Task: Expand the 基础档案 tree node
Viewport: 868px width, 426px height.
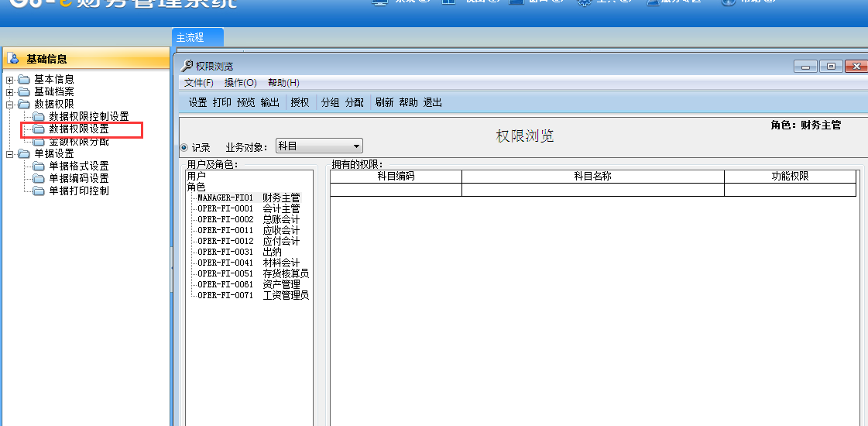Action: click(x=9, y=91)
